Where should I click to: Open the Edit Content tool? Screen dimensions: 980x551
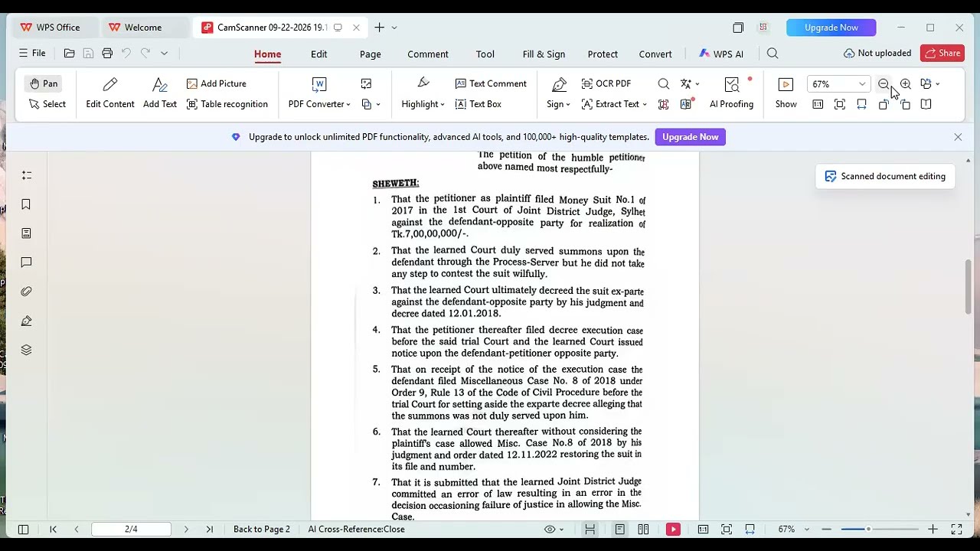coord(110,93)
